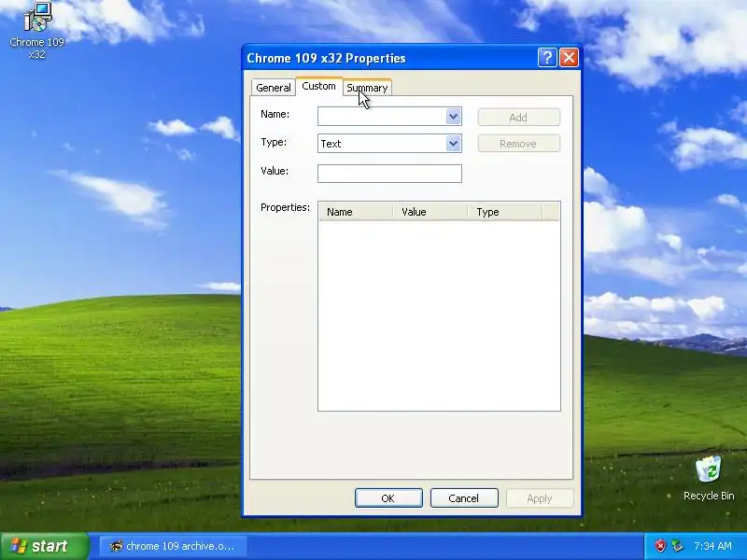Image resolution: width=747 pixels, height=560 pixels.
Task: Click the Type column header in Properties
Action: pos(504,212)
